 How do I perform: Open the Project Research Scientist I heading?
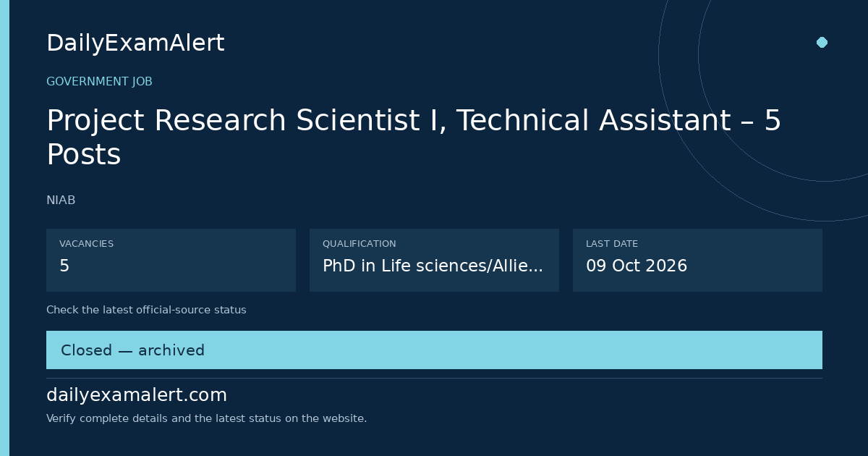pos(414,138)
